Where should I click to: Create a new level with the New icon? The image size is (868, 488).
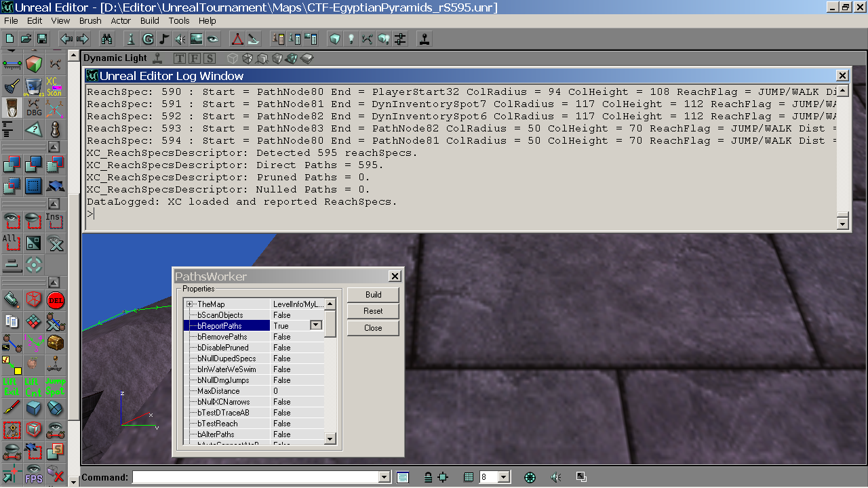click(x=10, y=39)
